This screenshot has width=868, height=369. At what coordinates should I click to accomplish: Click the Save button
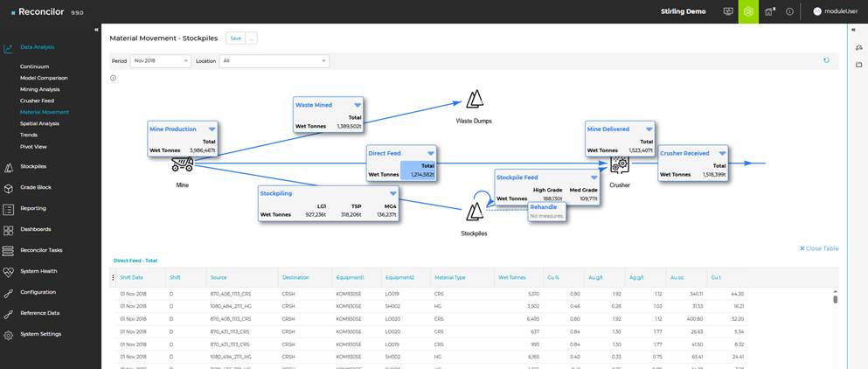coord(235,38)
